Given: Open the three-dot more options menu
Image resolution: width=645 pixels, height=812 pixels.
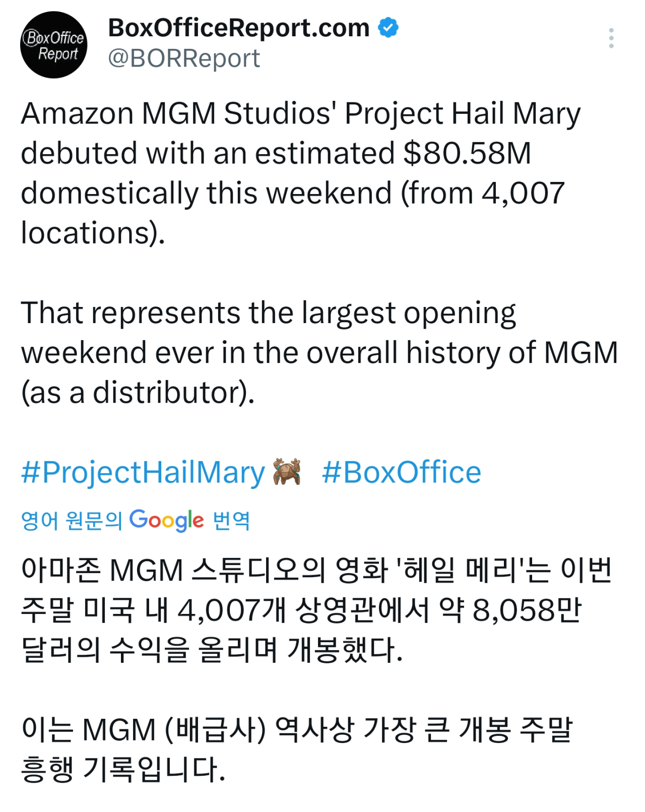Looking at the screenshot, I should pos(611,38).
